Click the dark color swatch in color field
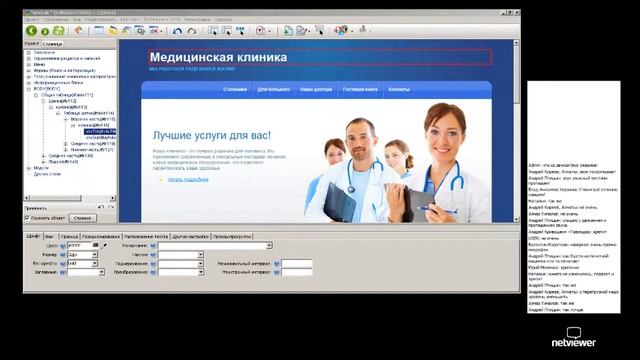The width and height of the screenshot is (640, 360). click(95, 245)
